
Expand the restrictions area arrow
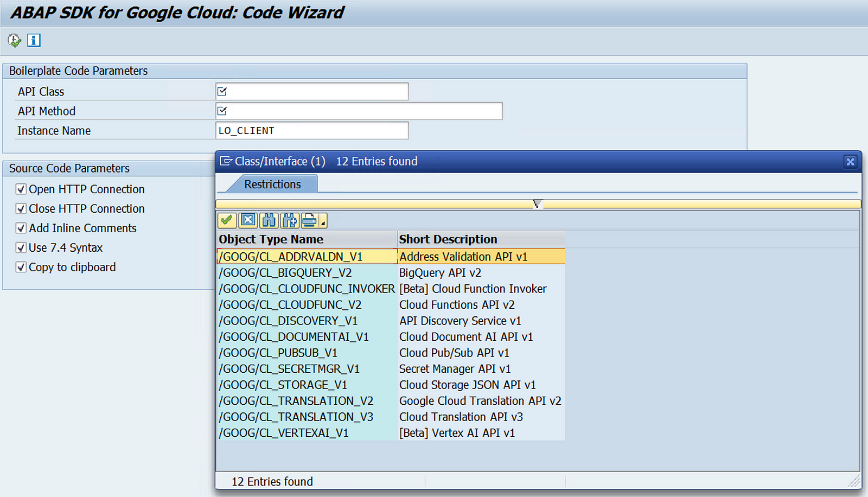click(537, 204)
